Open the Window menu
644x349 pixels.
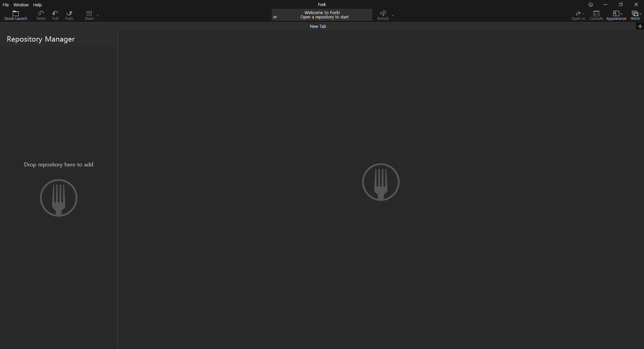(21, 5)
